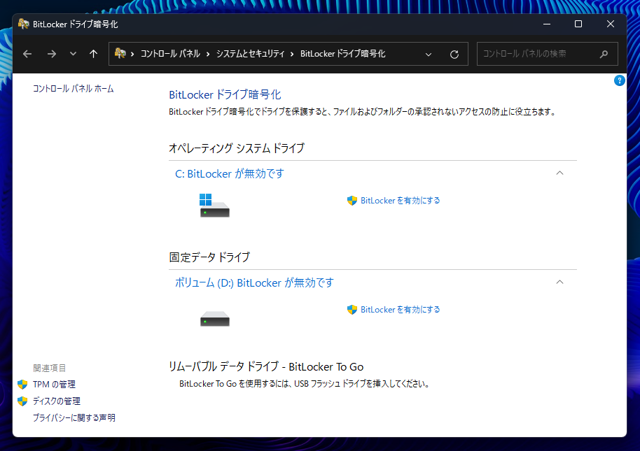Refresh the control panel page
This screenshot has width=640, height=451.
coord(454,54)
